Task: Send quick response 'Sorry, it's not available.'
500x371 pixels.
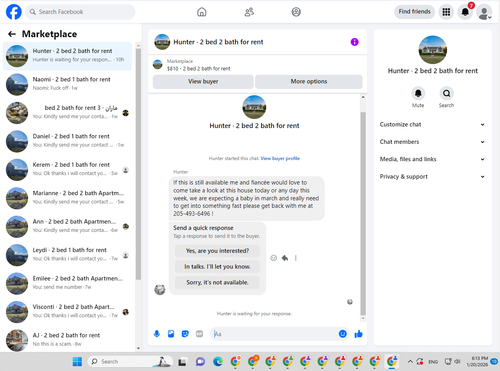Action: (x=217, y=282)
